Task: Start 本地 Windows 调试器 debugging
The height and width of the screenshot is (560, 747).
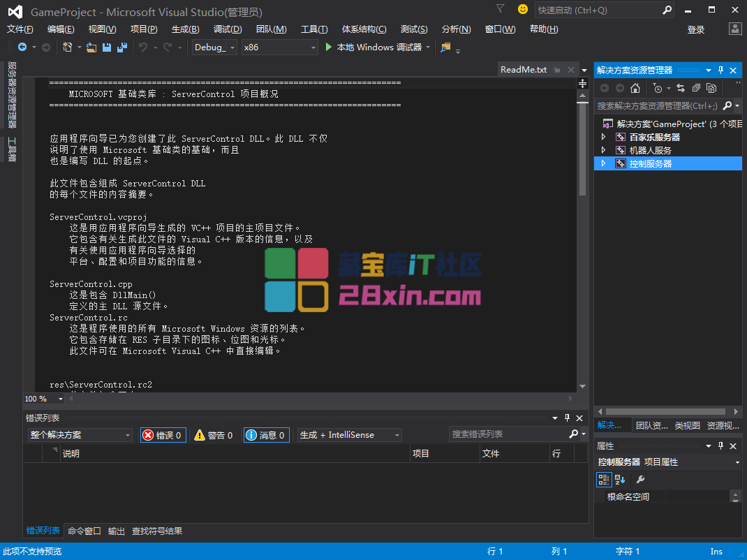Action: (x=373, y=47)
